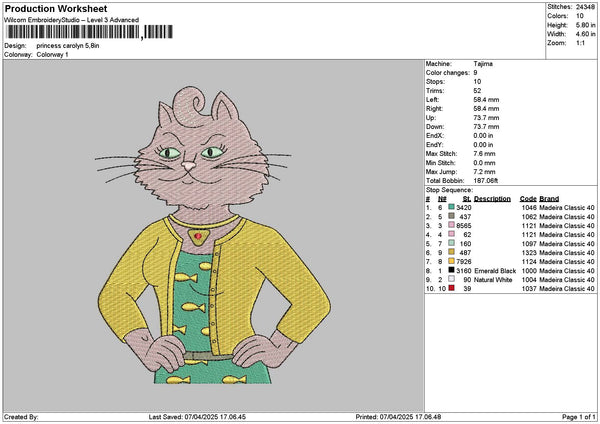Viewport: 600px width, 424px height.
Task: Click the Color changes value '9'
Action: point(475,73)
